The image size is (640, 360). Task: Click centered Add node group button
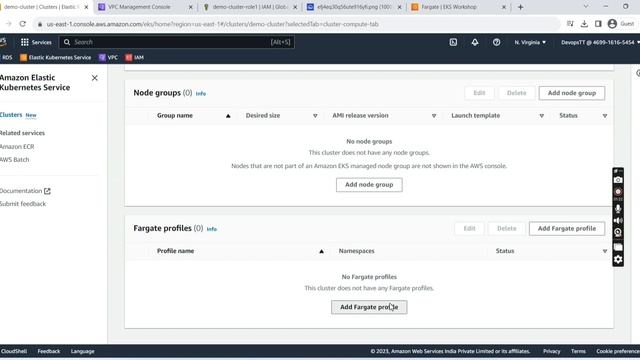pos(369,184)
